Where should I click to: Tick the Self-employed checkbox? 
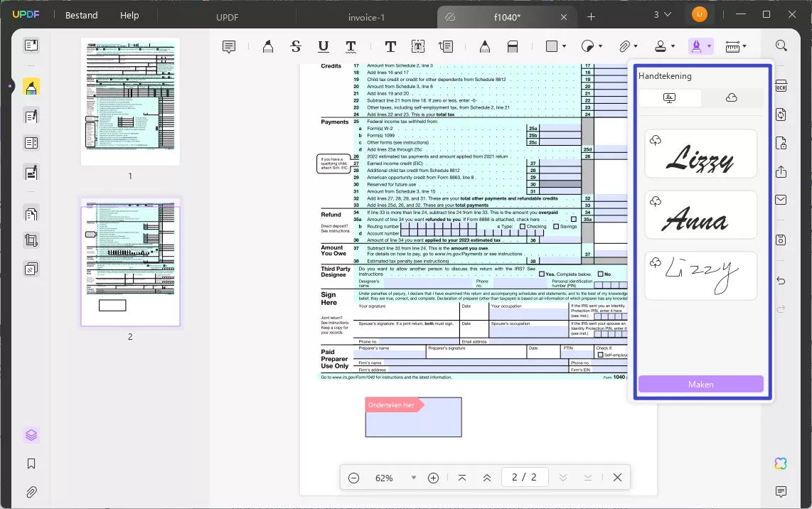(601, 355)
